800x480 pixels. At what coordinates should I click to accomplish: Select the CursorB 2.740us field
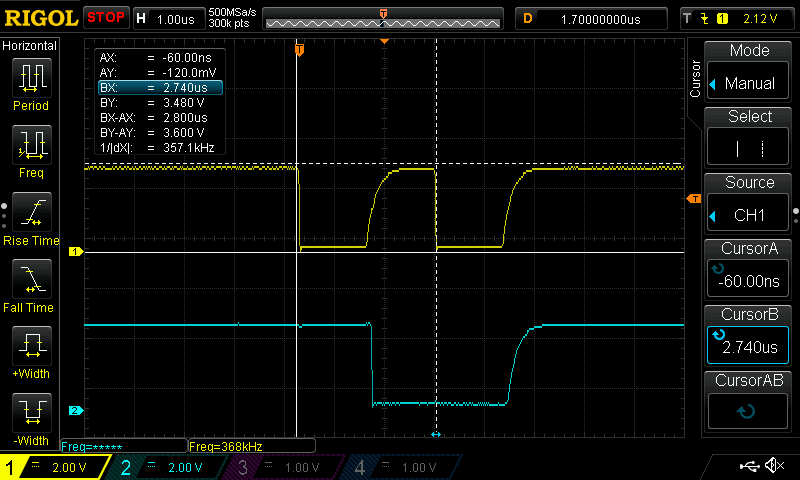pyautogui.click(x=748, y=345)
